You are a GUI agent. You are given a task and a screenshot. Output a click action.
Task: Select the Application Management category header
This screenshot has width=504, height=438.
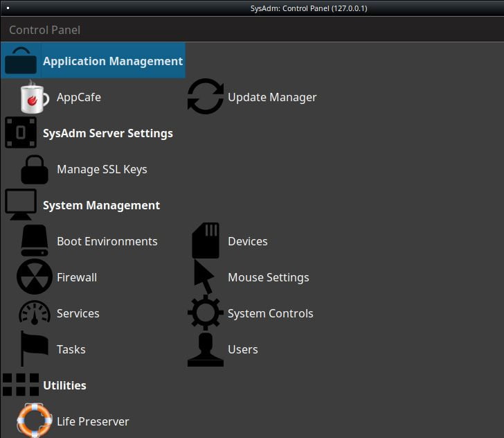point(93,60)
